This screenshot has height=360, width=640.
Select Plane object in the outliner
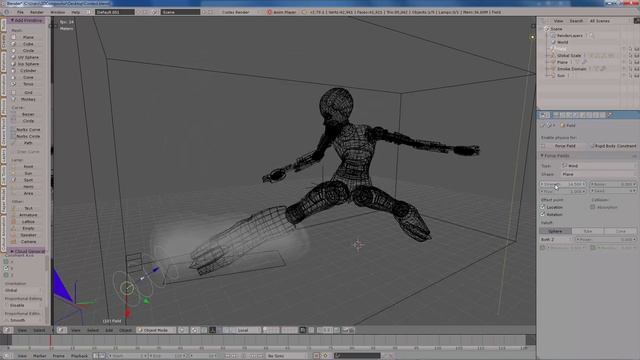click(x=562, y=62)
